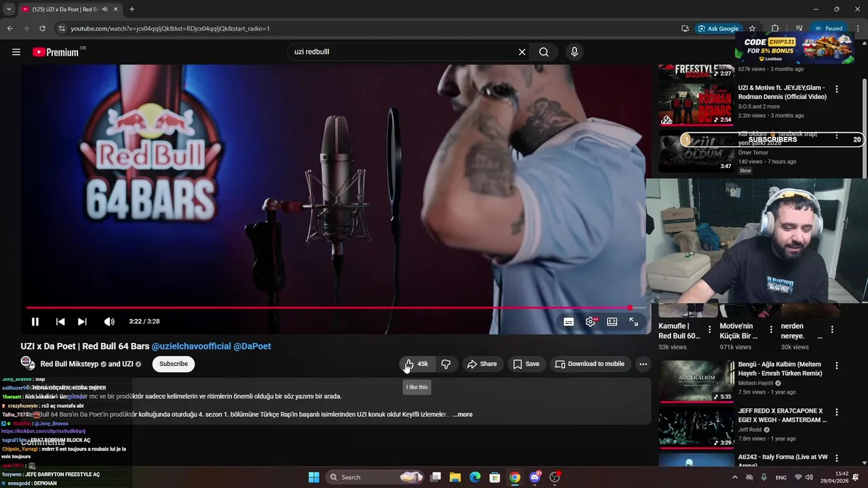The image size is (868, 488).
Task: Open options for Bengü Ağla Kalbim video
Action: 837,365
